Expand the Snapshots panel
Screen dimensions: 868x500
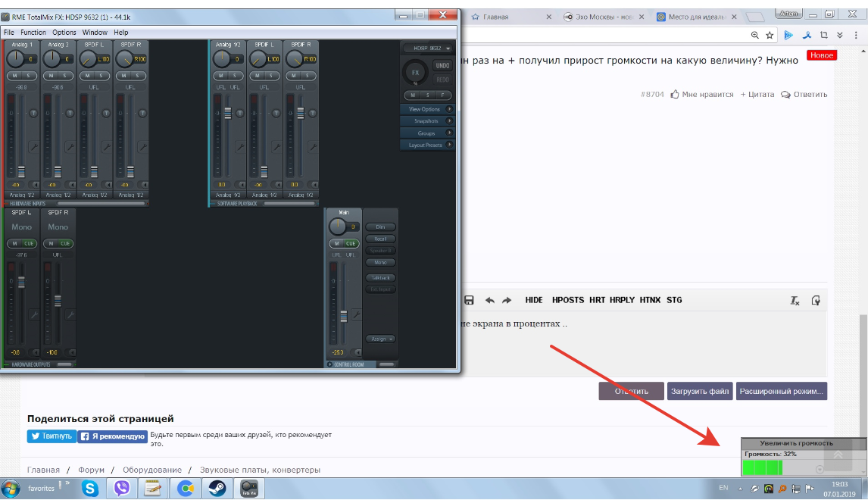click(426, 121)
